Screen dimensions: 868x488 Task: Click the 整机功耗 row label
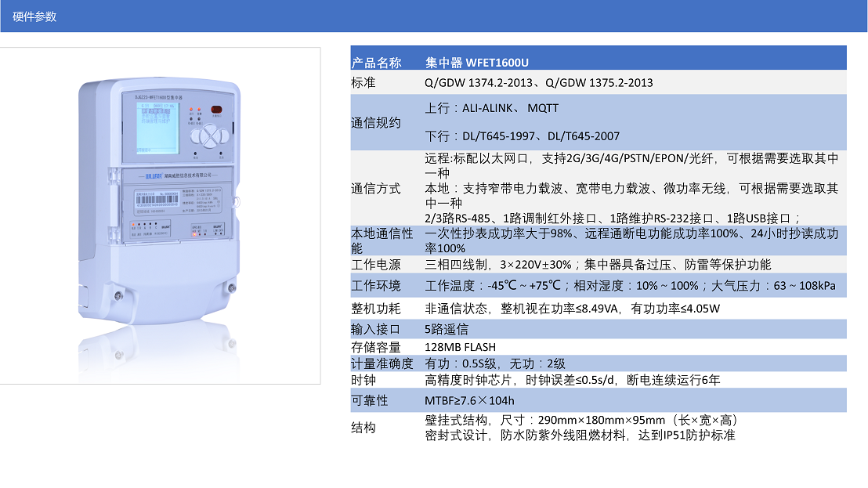(x=376, y=308)
